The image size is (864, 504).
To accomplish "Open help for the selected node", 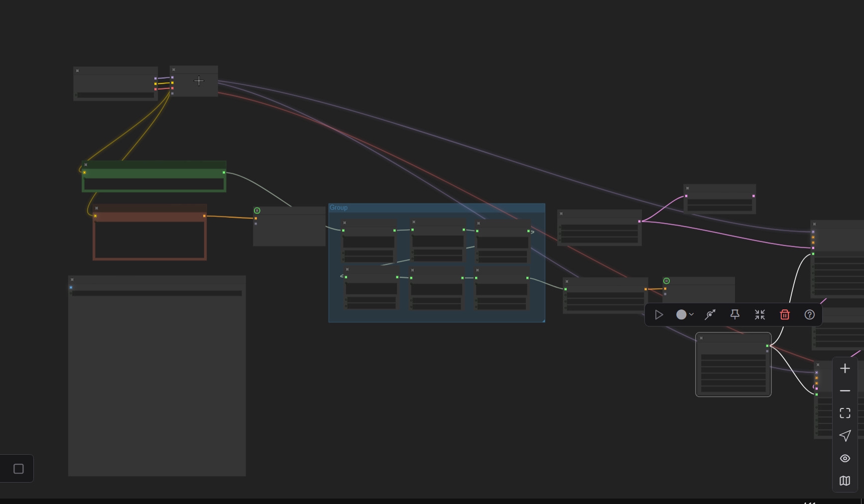I will pyautogui.click(x=810, y=314).
